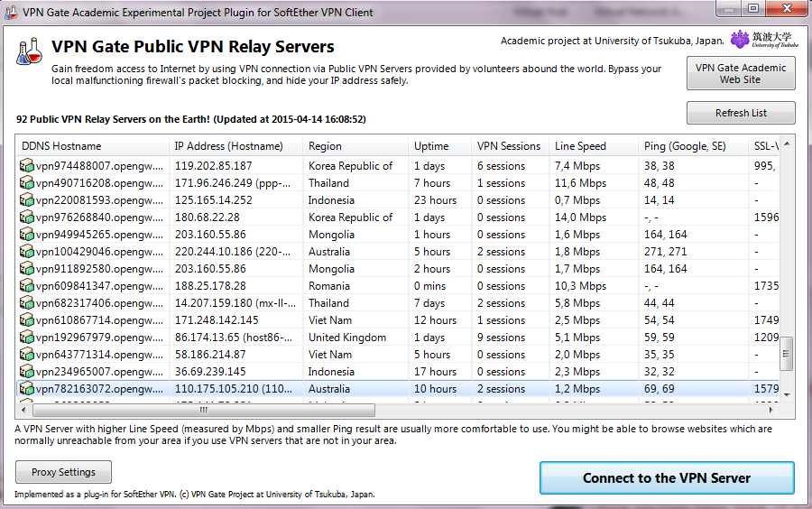Click server icon for vpn490716208 row
Screen dimensions: 812x509
[26, 183]
